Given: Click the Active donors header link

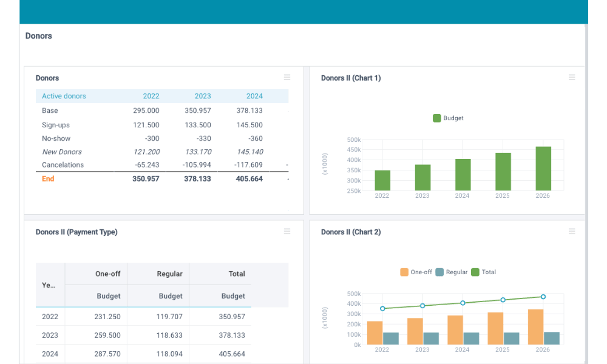Looking at the screenshot, I should (x=64, y=96).
